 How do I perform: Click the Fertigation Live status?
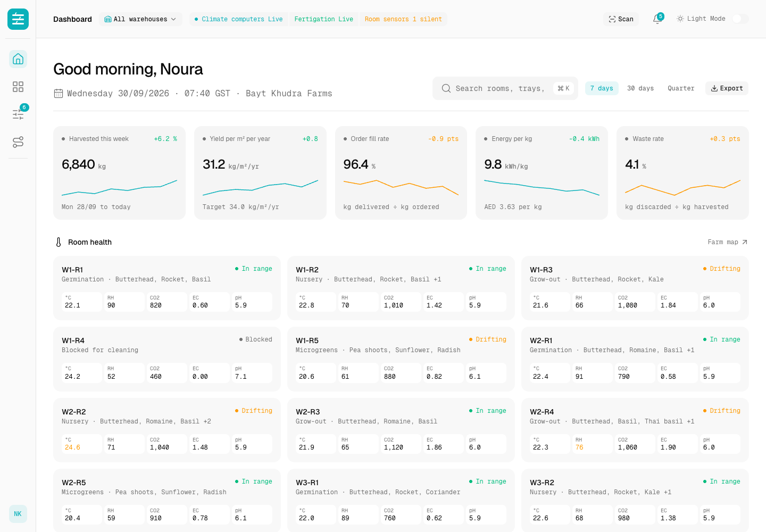pyautogui.click(x=324, y=19)
